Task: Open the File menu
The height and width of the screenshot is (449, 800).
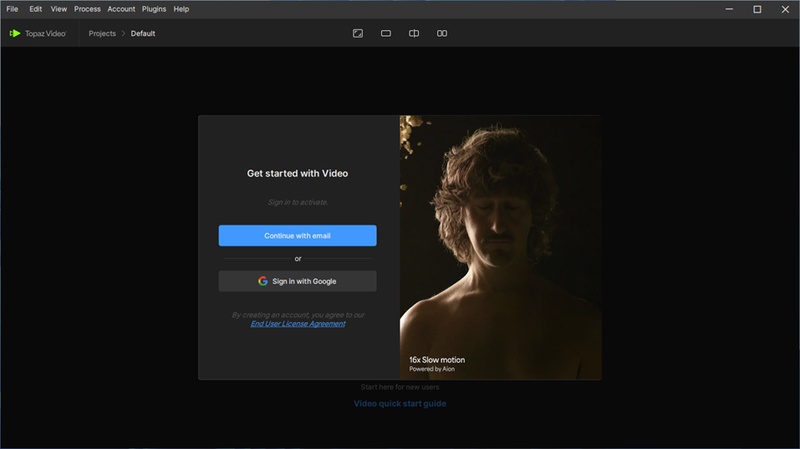Action: pos(12,9)
